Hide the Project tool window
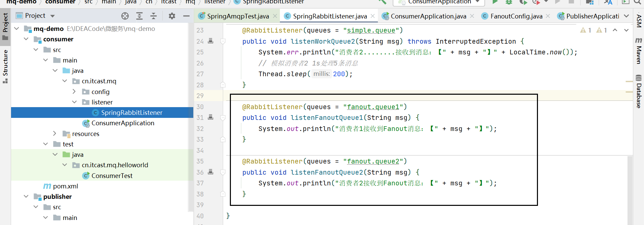Screen dimensions: 644x225 coord(186,16)
